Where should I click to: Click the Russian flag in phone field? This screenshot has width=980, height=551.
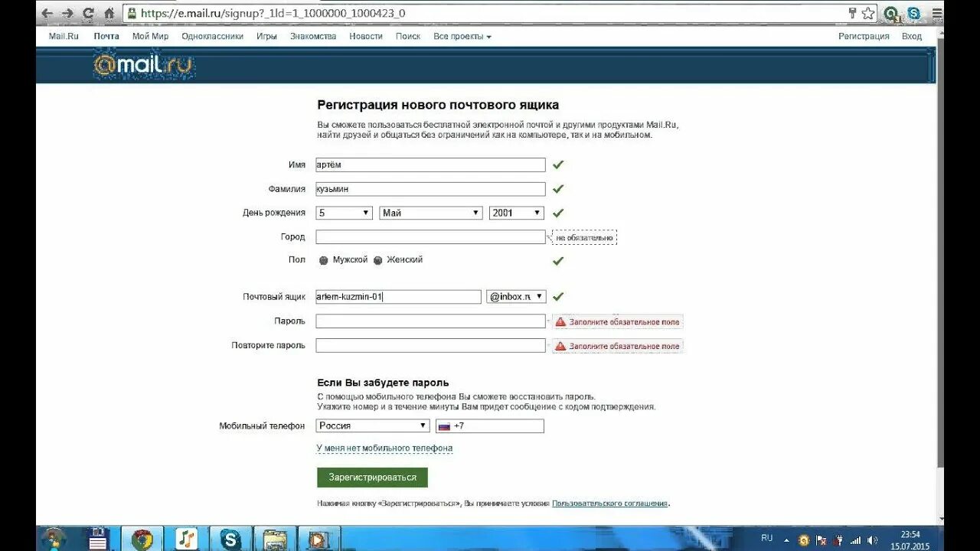click(444, 426)
